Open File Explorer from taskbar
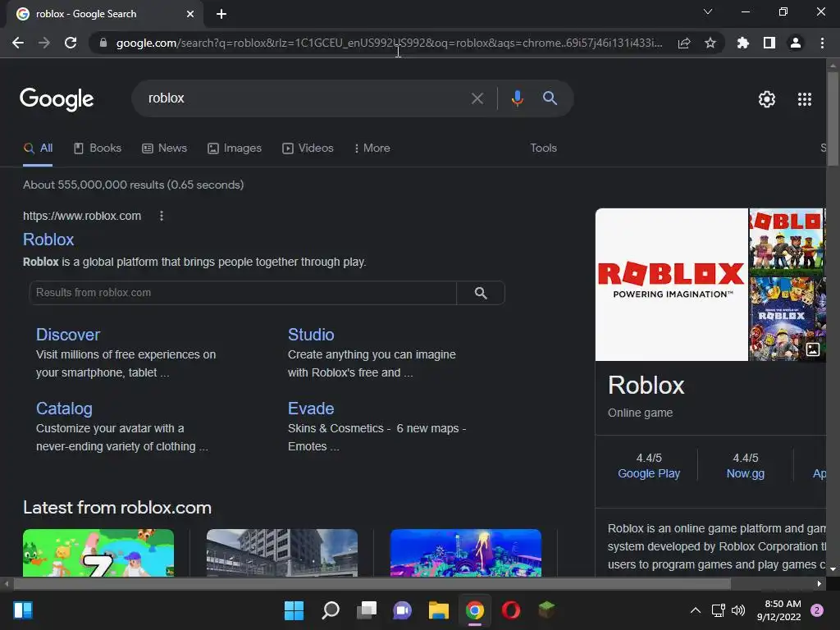The height and width of the screenshot is (630, 840). (439, 610)
